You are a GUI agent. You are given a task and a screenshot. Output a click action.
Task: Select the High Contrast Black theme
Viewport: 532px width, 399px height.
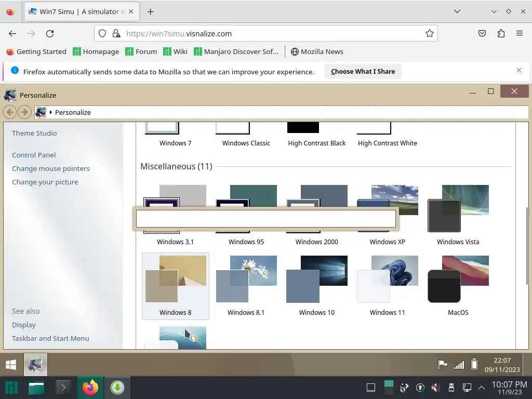pos(316,135)
